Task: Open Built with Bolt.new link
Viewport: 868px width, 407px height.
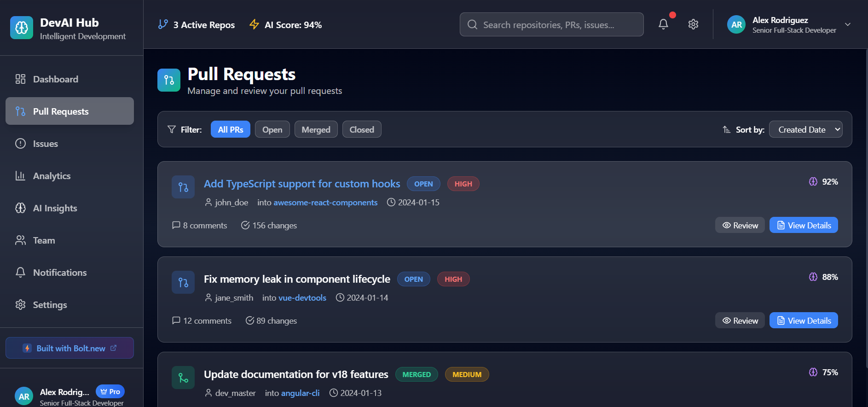Action: tap(69, 348)
